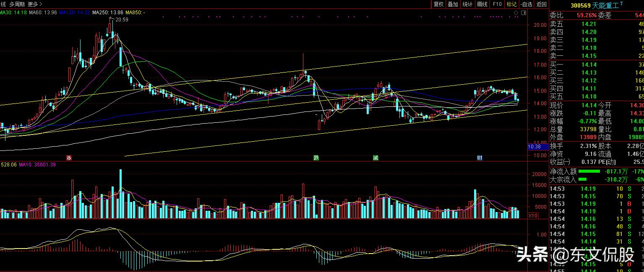Select the 卖一 14.15 ask row

[x=597, y=56]
